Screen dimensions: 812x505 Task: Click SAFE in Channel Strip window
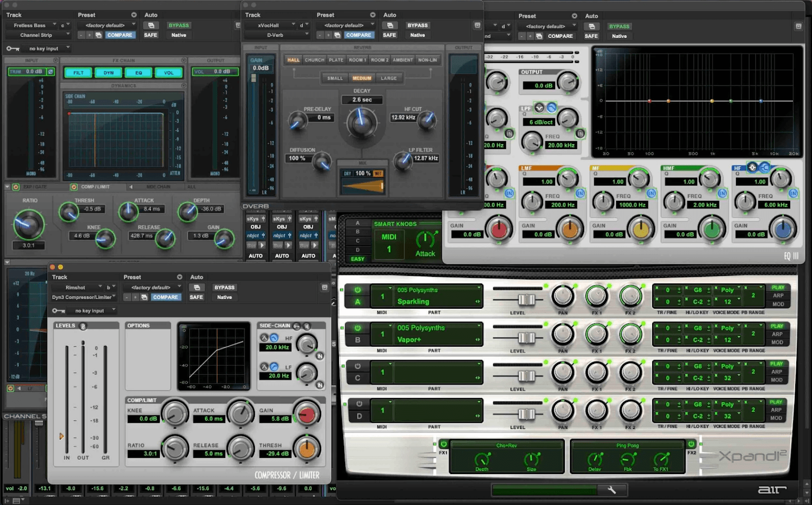pos(150,35)
